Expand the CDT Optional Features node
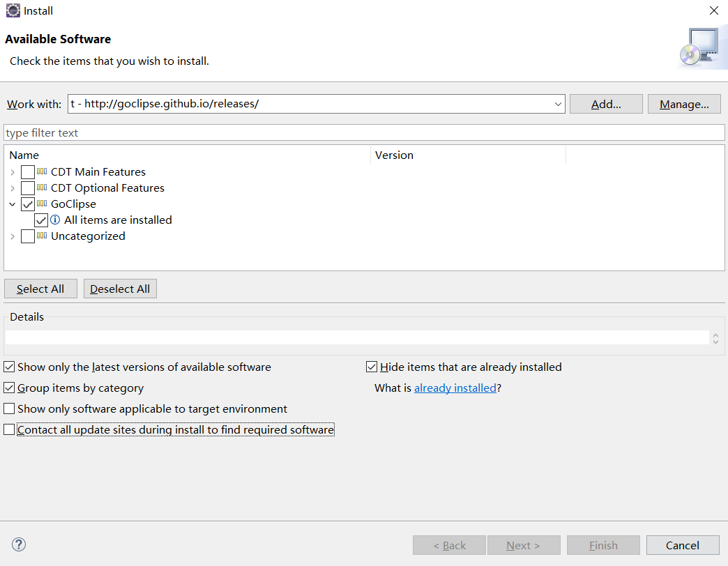Image resolution: width=728 pixels, height=566 pixels. (x=13, y=188)
